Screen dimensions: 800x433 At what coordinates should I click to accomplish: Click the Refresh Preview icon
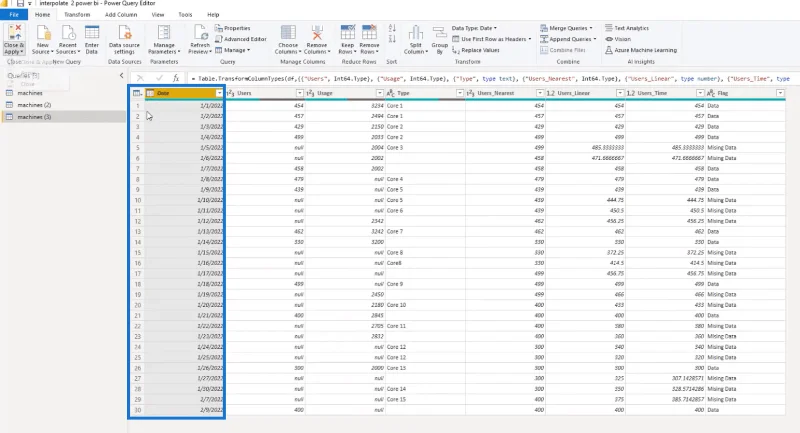coord(200,33)
